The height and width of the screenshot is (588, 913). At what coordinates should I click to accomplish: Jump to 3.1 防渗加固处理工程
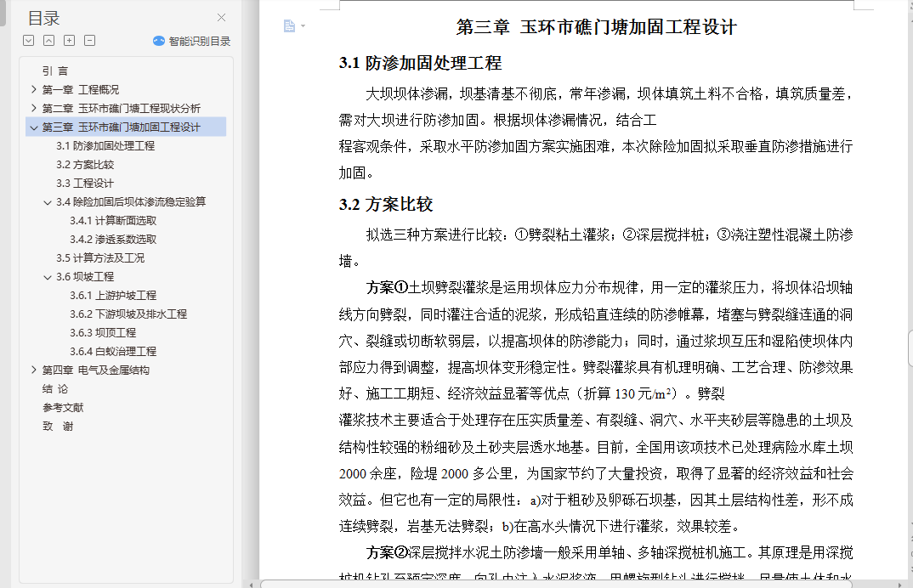coord(105,145)
